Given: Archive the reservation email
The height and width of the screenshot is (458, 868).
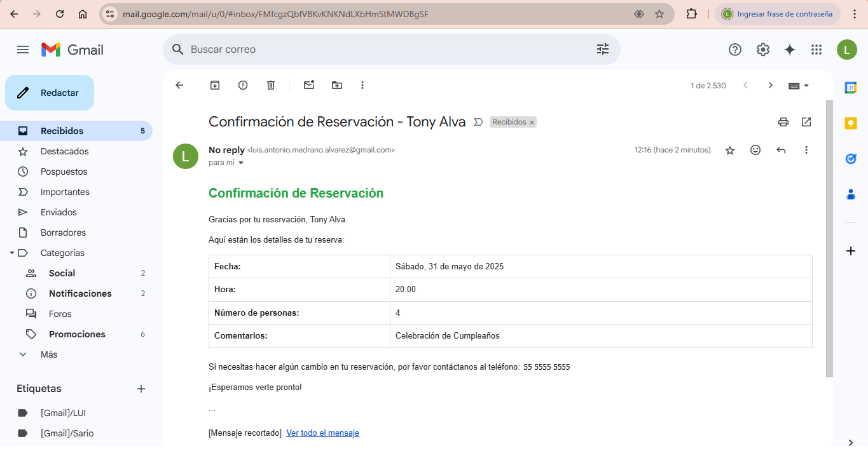Looking at the screenshot, I should [214, 84].
